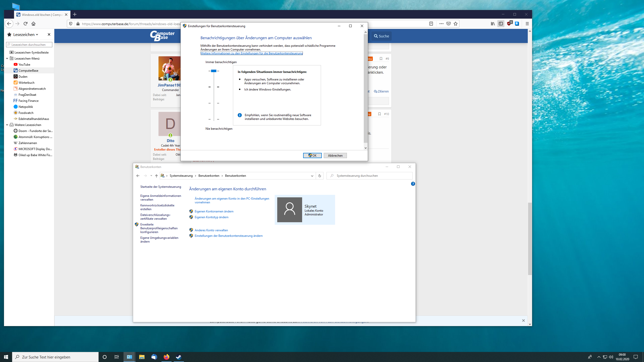Open Cortana circle icon
Screen dimensions: 644x362
105,357
